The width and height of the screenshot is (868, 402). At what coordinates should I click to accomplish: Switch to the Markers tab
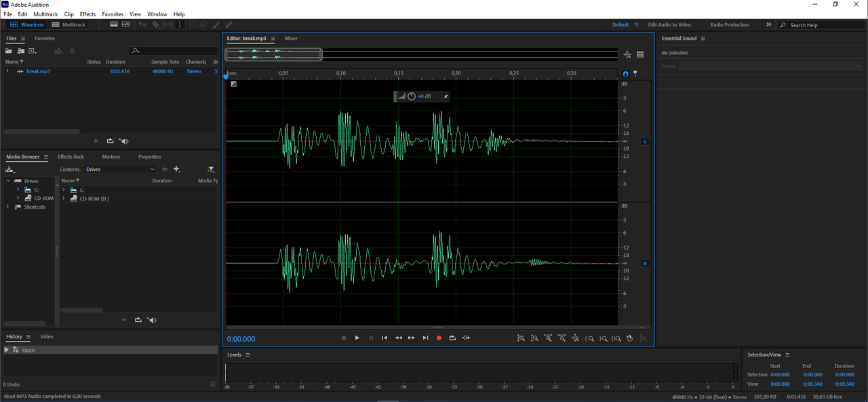click(x=111, y=157)
